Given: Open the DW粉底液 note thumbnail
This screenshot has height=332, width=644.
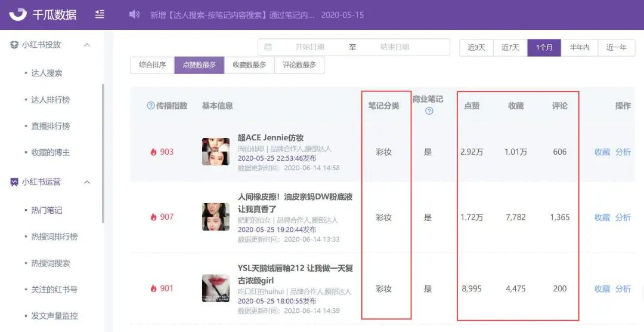Looking at the screenshot, I should [216, 217].
